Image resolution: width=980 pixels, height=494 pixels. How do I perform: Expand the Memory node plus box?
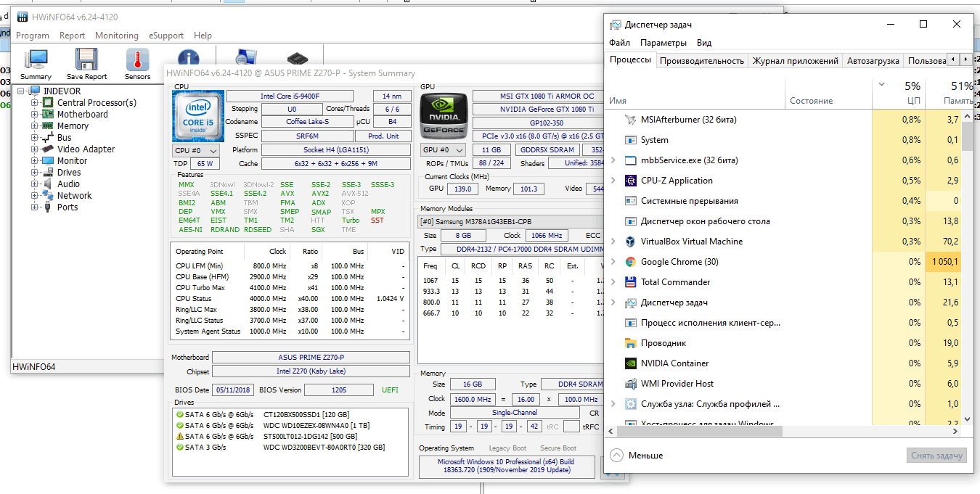tap(34, 126)
